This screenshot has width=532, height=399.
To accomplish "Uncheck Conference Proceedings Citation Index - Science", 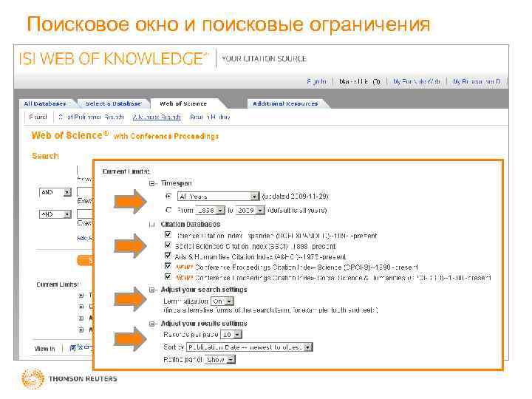I will [168, 266].
